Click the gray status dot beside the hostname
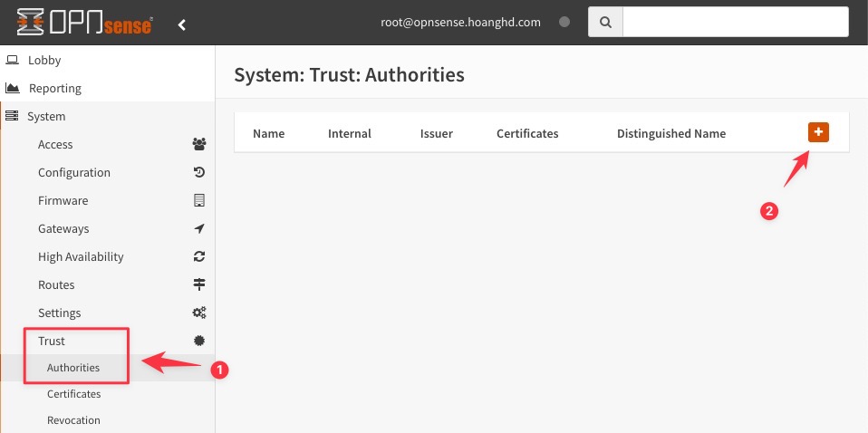Screen dimensions: 868x433 tap(564, 22)
